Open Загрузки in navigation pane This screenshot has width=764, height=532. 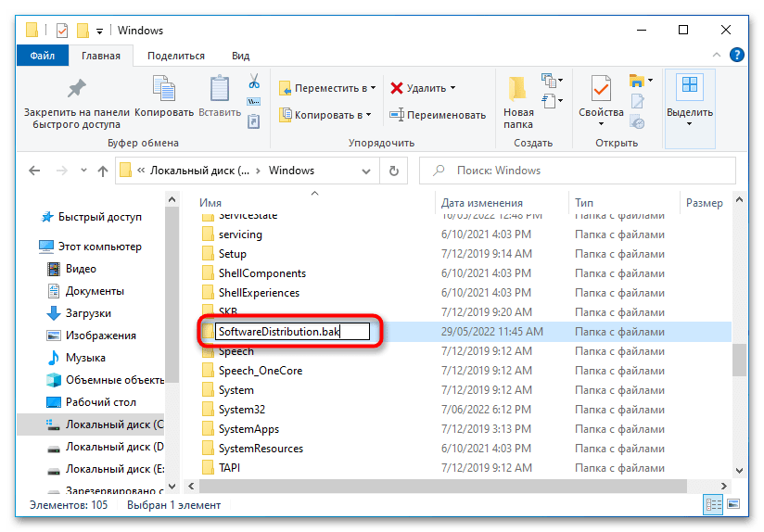coord(79,313)
